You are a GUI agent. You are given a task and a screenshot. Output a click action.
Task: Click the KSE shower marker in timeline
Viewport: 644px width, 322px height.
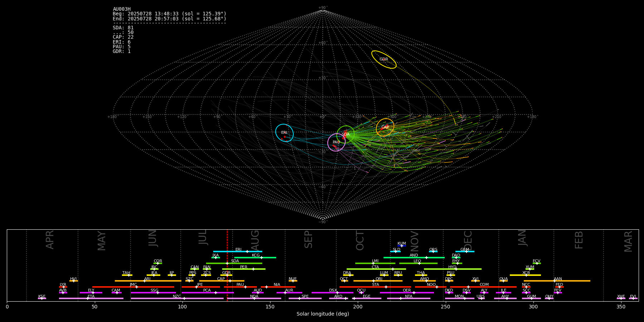pyautogui.click(x=42, y=298)
